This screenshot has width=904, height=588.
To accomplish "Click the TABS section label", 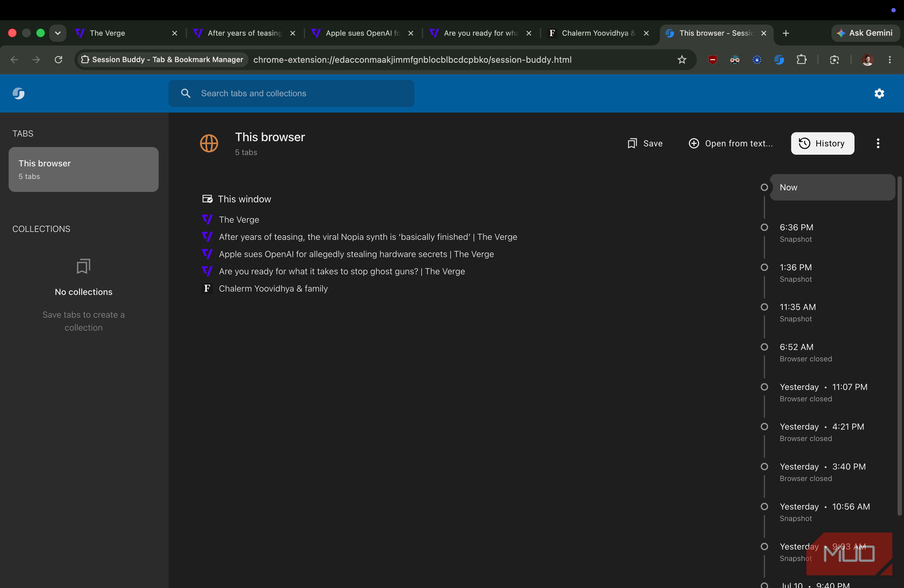I will coord(23,133).
